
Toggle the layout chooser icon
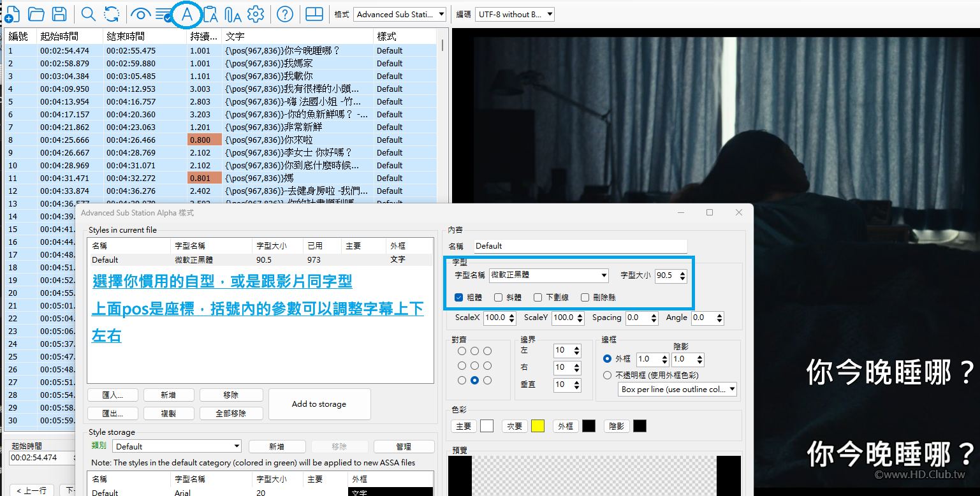tap(314, 14)
